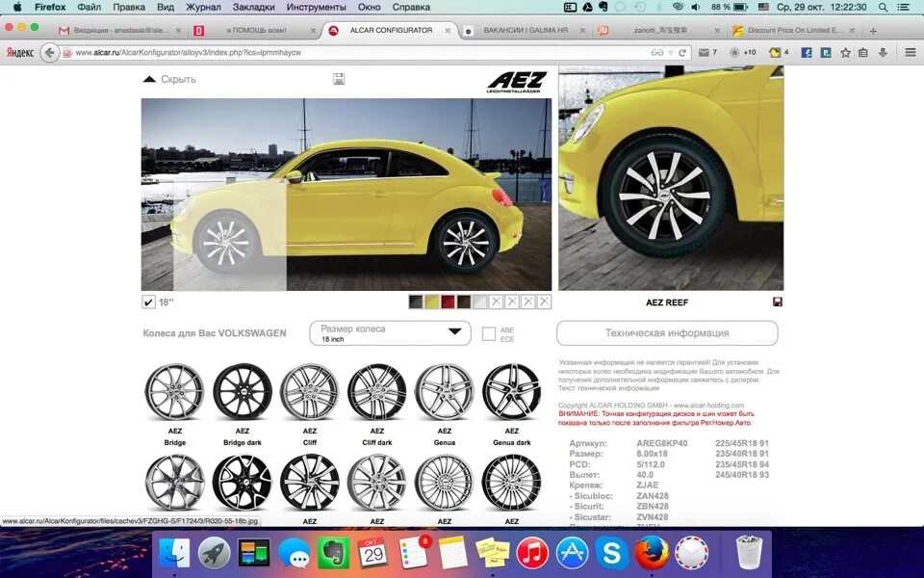This screenshot has width=924, height=578.
Task: Open the downloads arrow icon
Action: [883, 52]
